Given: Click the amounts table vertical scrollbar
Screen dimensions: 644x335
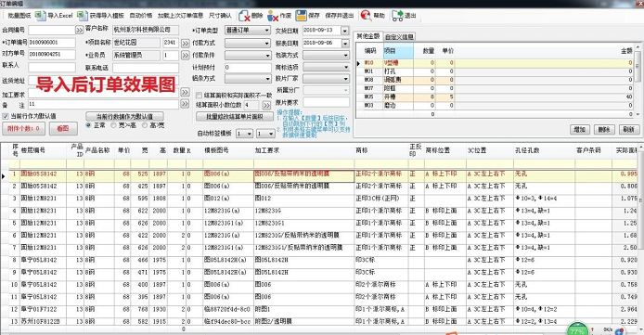Looking at the screenshot, I should pos(638,82).
